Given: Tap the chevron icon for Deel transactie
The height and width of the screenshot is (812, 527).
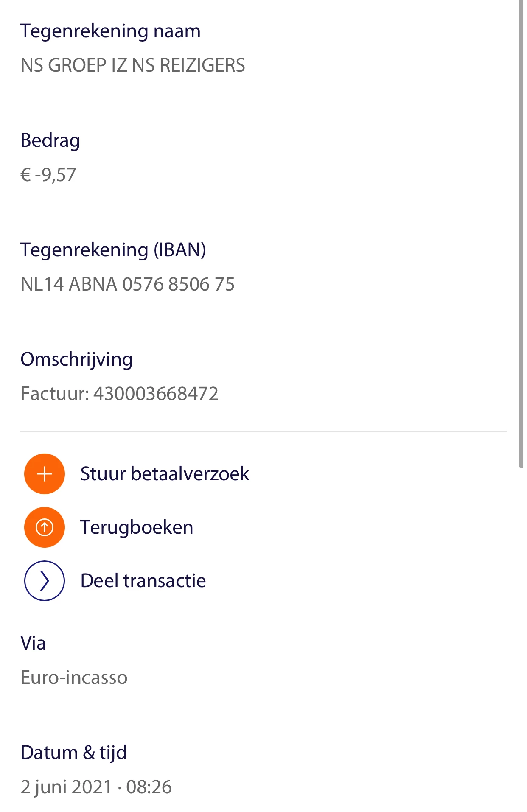Looking at the screenshot, I should pos(45,581).
